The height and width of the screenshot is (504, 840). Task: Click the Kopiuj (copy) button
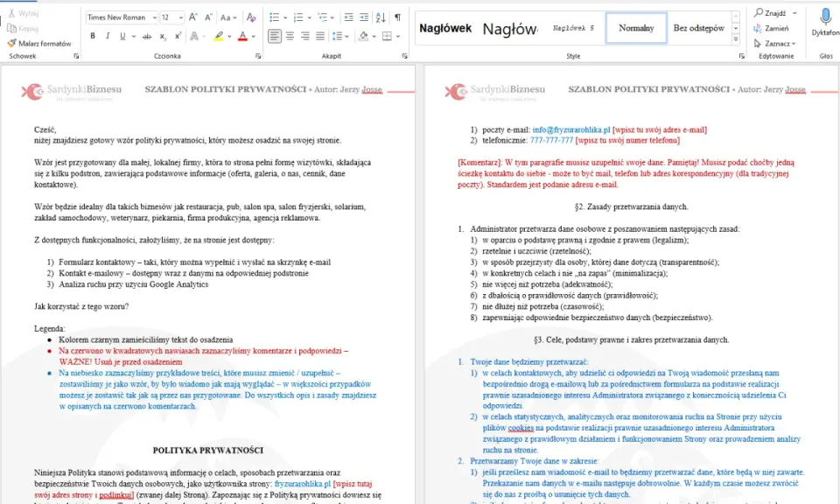pyautogui.click(x=23, y=28)
